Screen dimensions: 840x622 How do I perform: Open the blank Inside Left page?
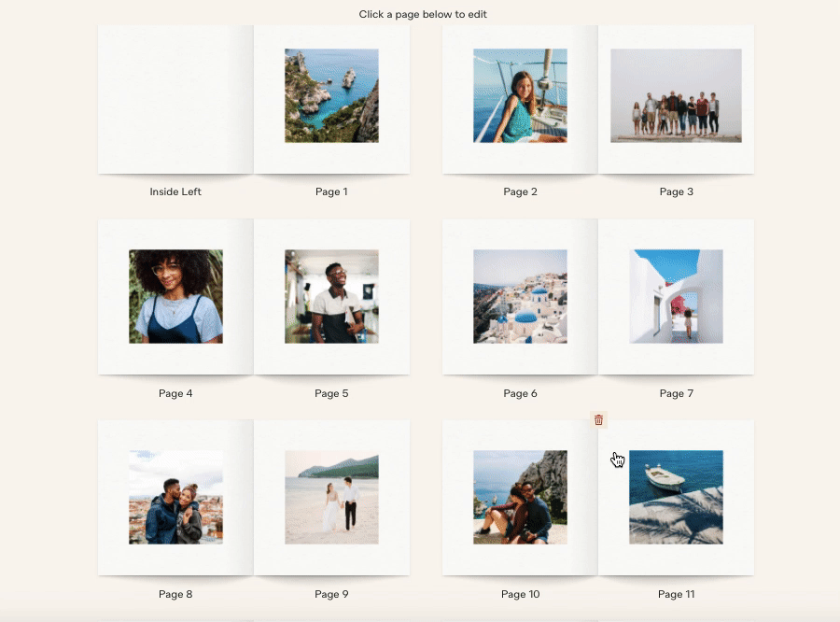click(x=175, y=99)
